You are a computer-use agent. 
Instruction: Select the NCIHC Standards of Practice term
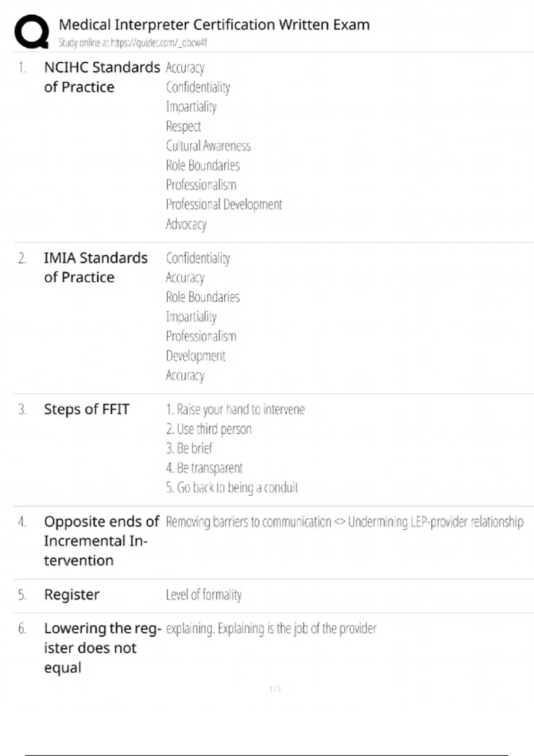pyautogui.click(x=102, y=77)
